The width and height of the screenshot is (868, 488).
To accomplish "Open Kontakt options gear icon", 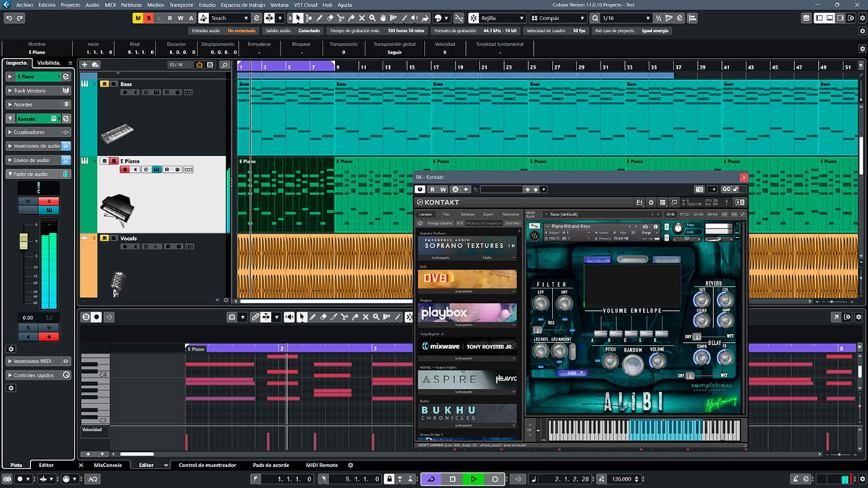I will point(651,202).
